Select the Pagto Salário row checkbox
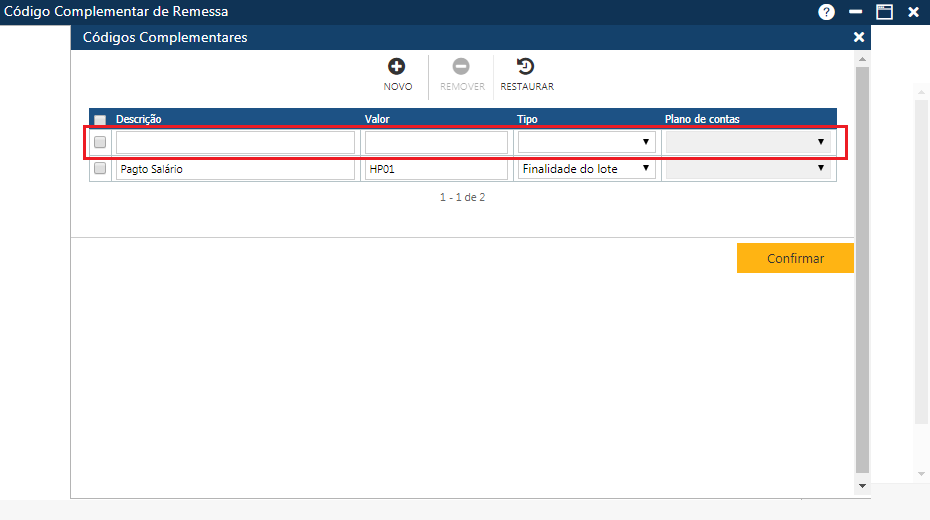The height and width of the screenshot is (520, 930). pos(100,169)
